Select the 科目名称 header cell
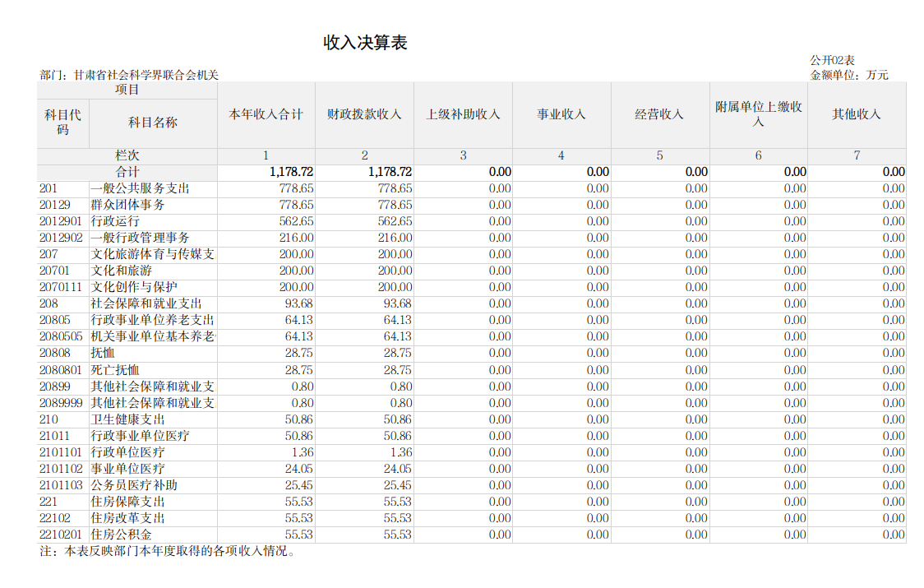924x588 pixels. point(152,123)
